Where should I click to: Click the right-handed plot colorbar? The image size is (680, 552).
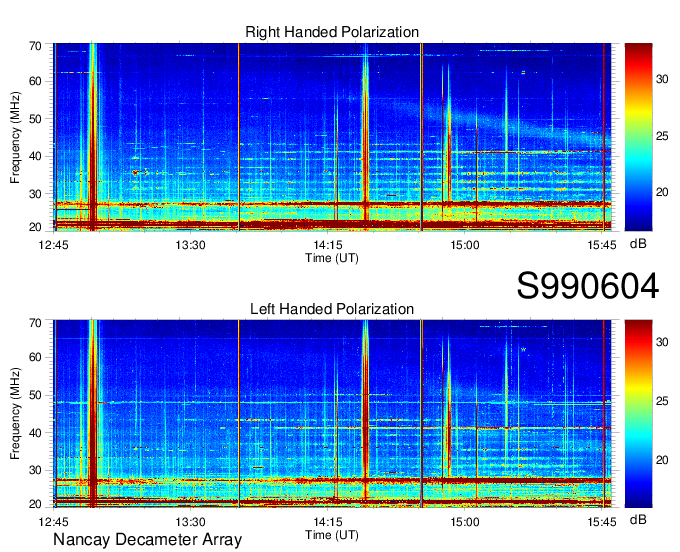click(x=638, y=137)
